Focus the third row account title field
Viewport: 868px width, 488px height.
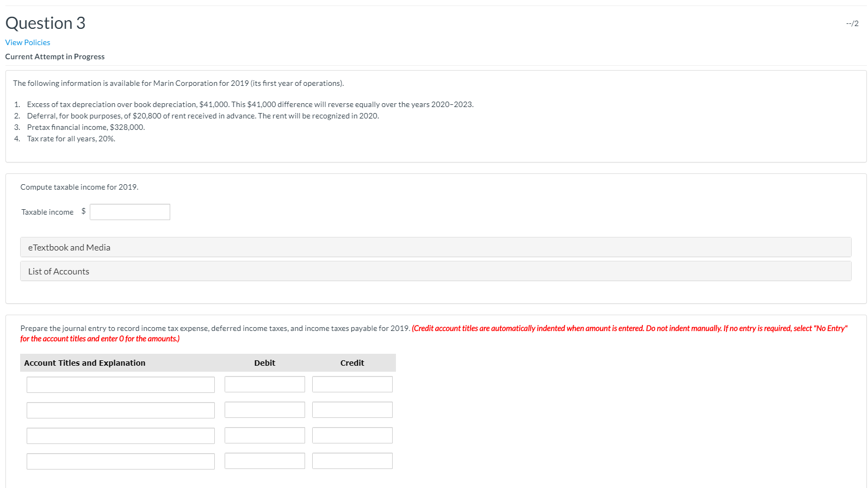pyautogui.click(x=121, y=436)
